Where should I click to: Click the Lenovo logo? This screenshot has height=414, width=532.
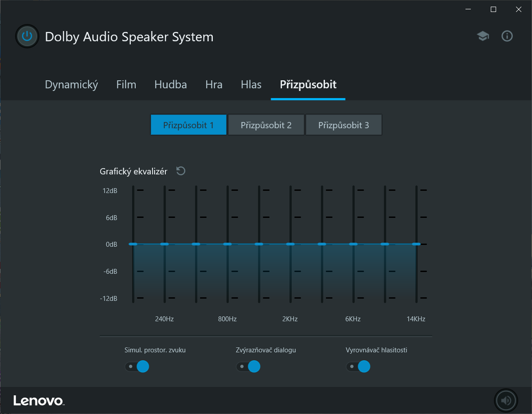click(x=39, y=401)
